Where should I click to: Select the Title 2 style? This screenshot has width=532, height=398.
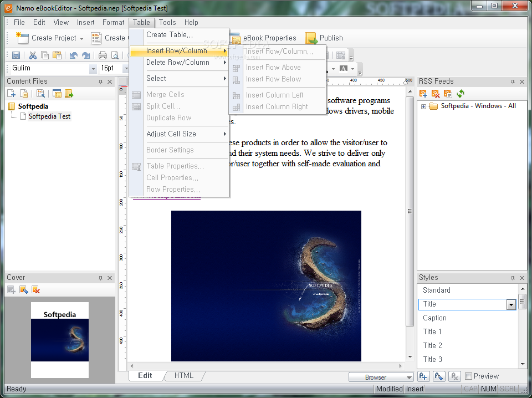pyautogui.click(x=468, y=346)
